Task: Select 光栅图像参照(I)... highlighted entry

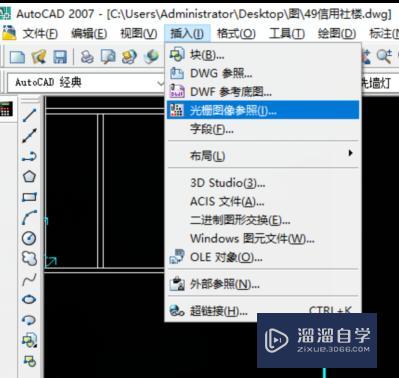Action: click(x=263, y=110)
